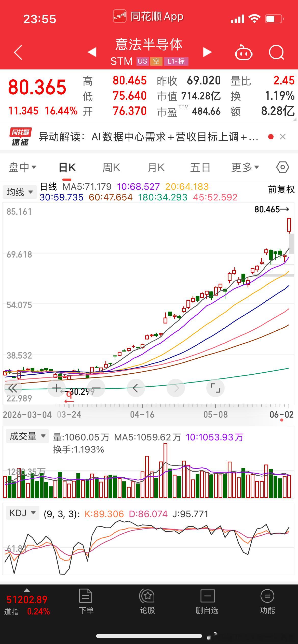
Task: Tap 量比 2.45 value
Action: 284,81
